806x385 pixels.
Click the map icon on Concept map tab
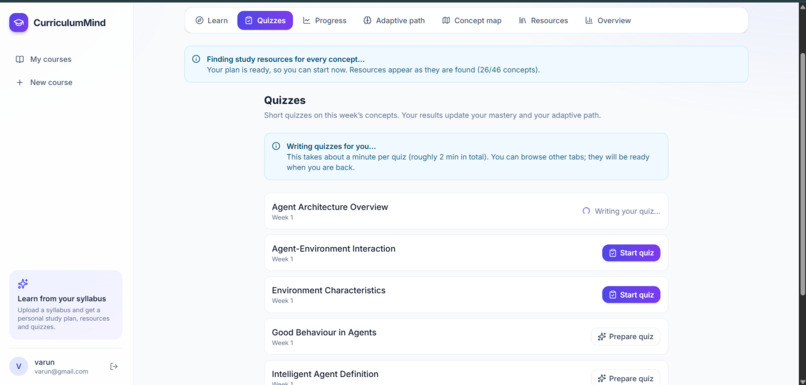pyautogui.click(x=446, y=21)
